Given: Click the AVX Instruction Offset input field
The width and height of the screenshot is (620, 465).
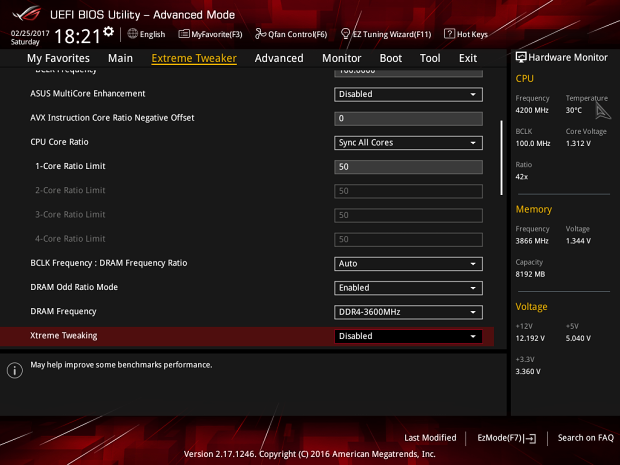Looking at the screenshot, I should [x=408, y=119].
